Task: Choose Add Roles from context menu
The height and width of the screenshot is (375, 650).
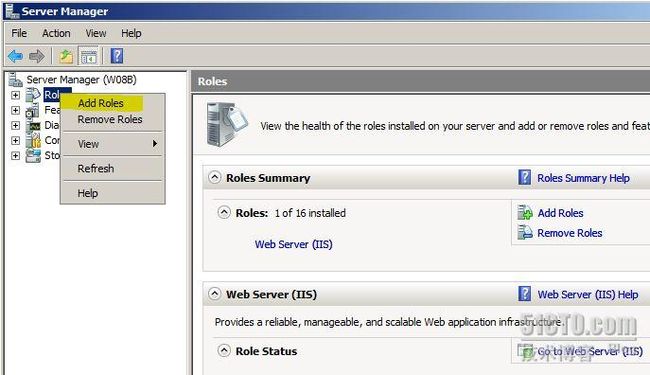Action: [x=112, y=103]
